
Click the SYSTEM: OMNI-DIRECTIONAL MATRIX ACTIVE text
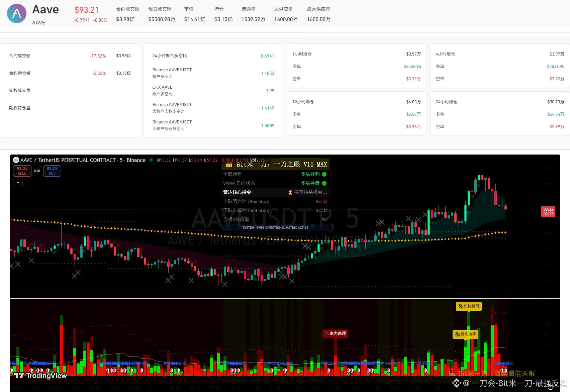click(276, 227)
